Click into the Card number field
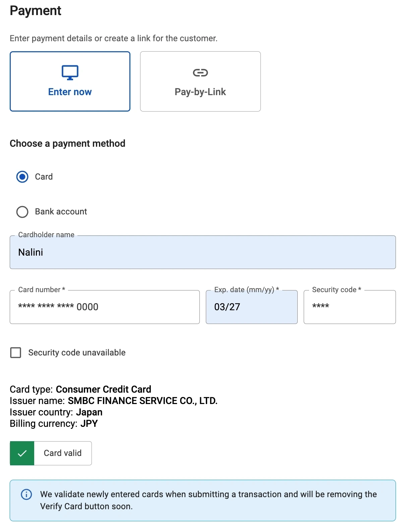The height and width of the screenshot is (532, 415). click(x=105, y=307)
